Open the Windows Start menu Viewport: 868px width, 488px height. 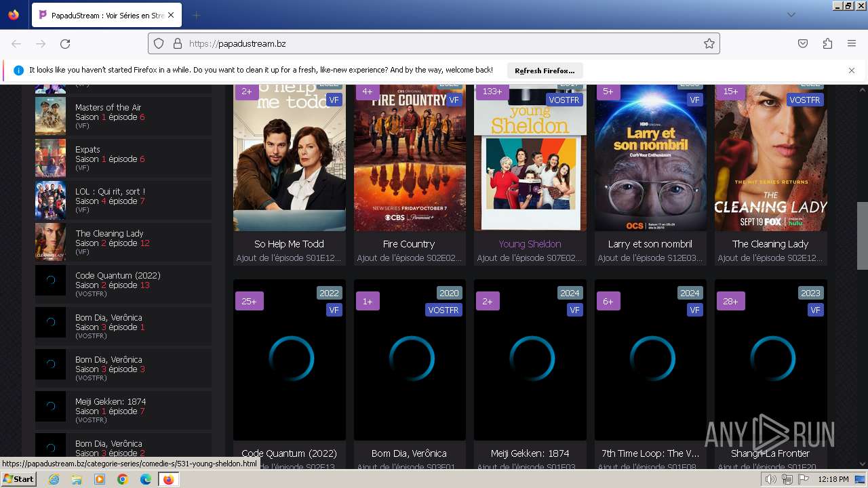click(18, 479)
